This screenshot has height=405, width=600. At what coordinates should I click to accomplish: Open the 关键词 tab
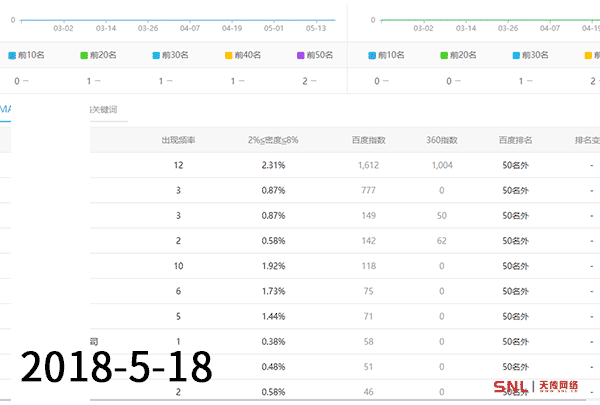point(103,109)
